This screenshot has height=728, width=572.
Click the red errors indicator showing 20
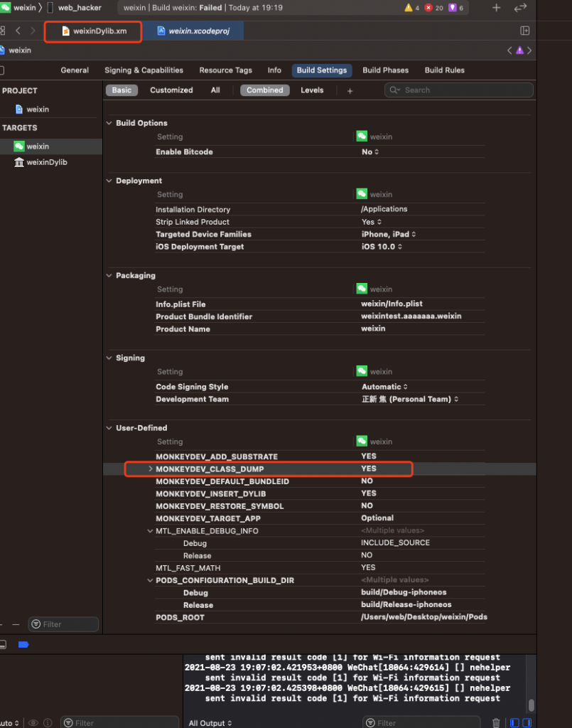[x=433, y=8]
